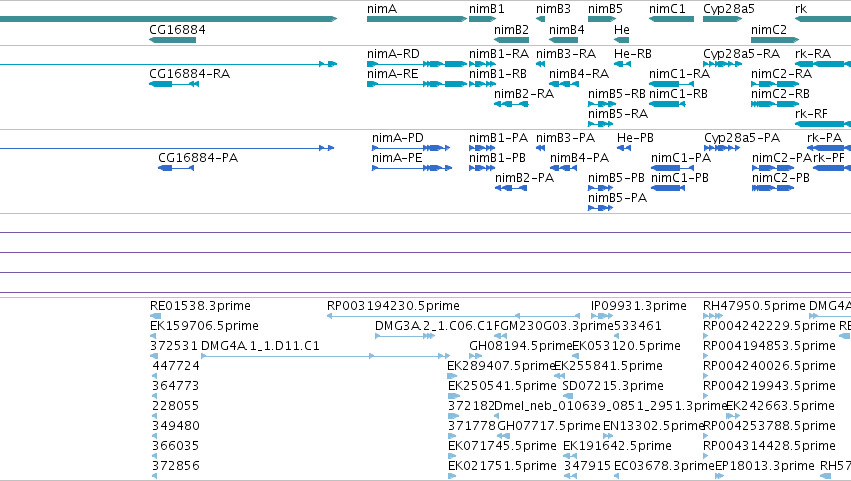This screenshot has width=851, height=481.
Task: Click EST RE01538.3prime
Action: [156, 316]
